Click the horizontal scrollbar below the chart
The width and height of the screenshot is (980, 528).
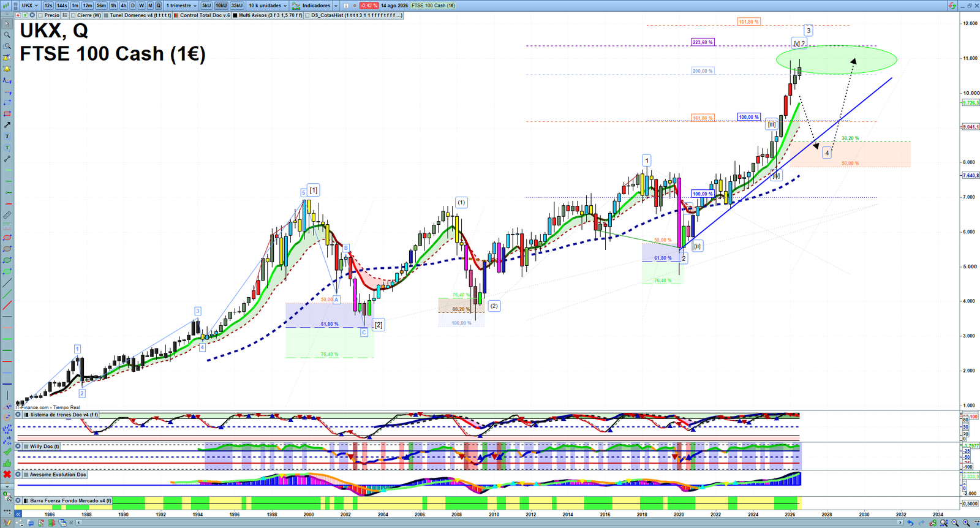pos(490,523)
